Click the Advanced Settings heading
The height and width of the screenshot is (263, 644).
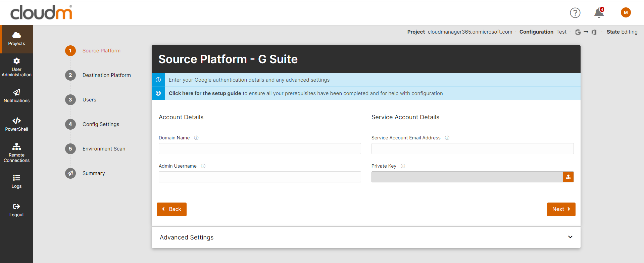[187, 237]
